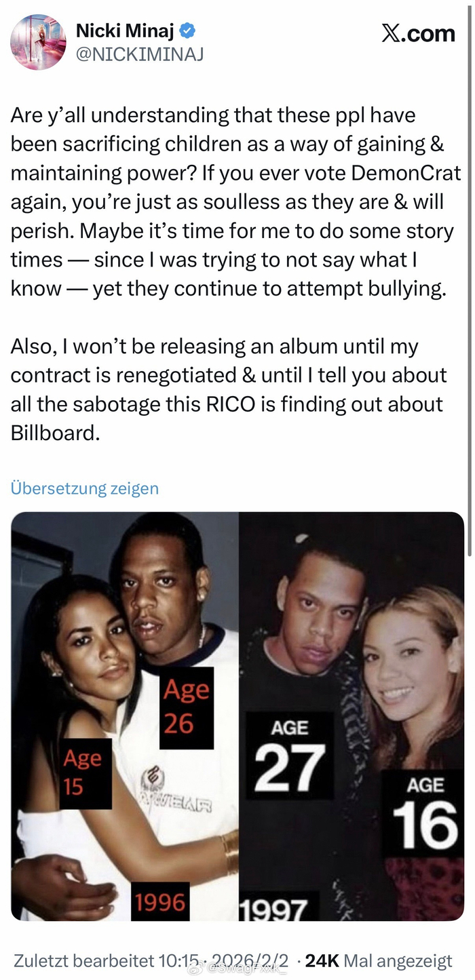Open the left photo dated 1996
The image size is (475, 980).
(x=125, y=716)
